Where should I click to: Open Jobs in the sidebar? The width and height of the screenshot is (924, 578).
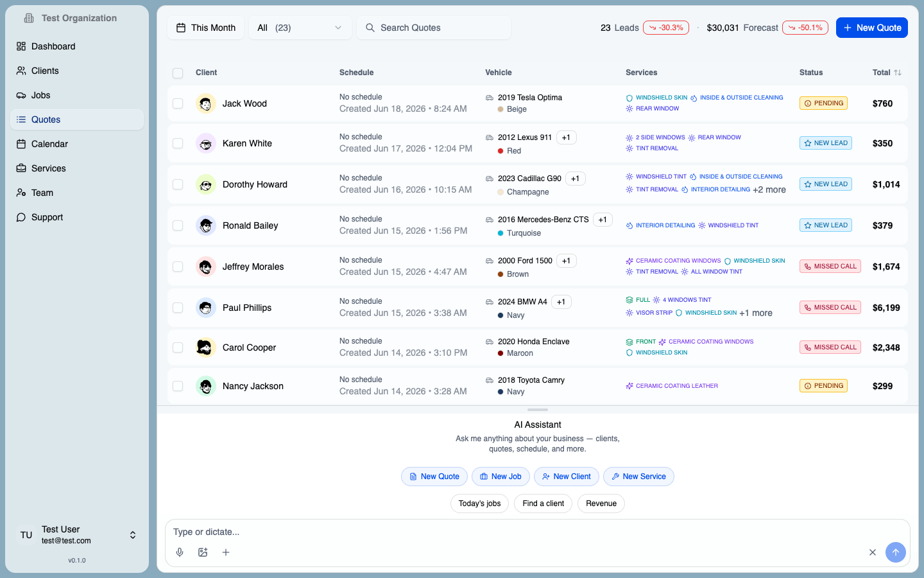tap(77, 95)
